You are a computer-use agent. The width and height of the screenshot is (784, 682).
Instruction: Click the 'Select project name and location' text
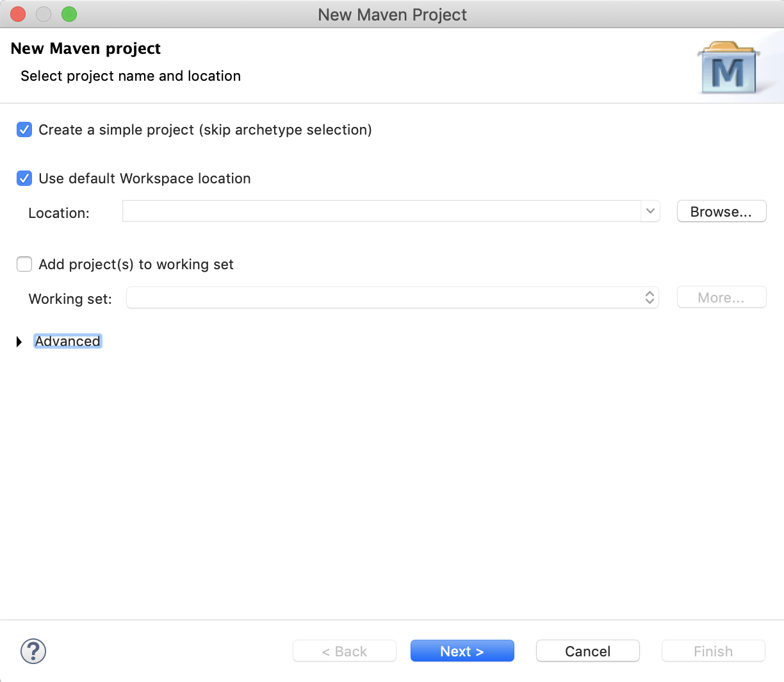click(x=131, y=76)
